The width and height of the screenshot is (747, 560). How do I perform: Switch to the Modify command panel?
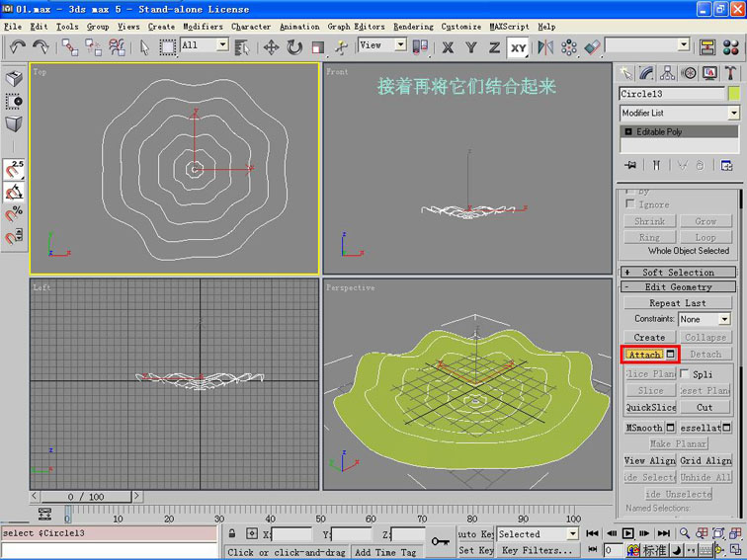[646, 73]
